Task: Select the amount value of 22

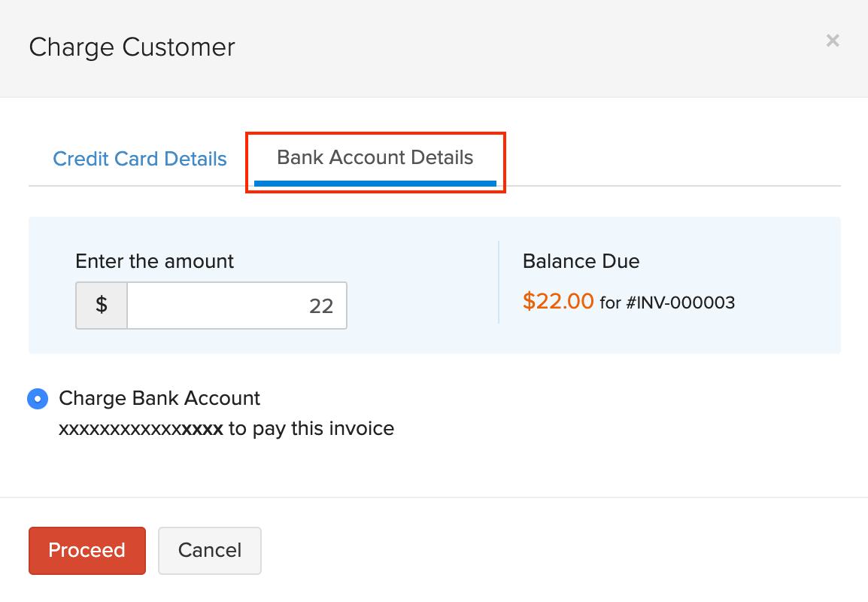Action: coord(321,306)
